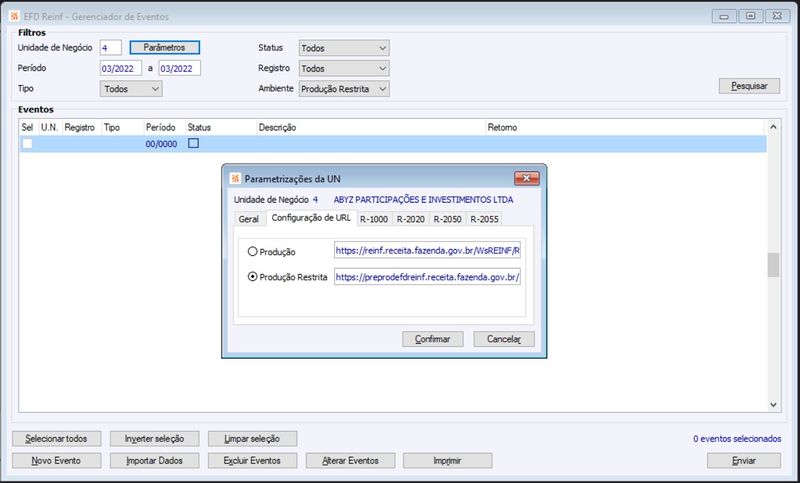
Task: Click the Selecionar todos button
Action: coord(57,439)
